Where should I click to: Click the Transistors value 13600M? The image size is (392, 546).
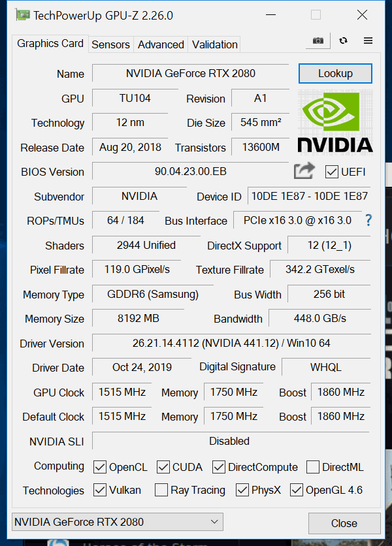point(260,147)
